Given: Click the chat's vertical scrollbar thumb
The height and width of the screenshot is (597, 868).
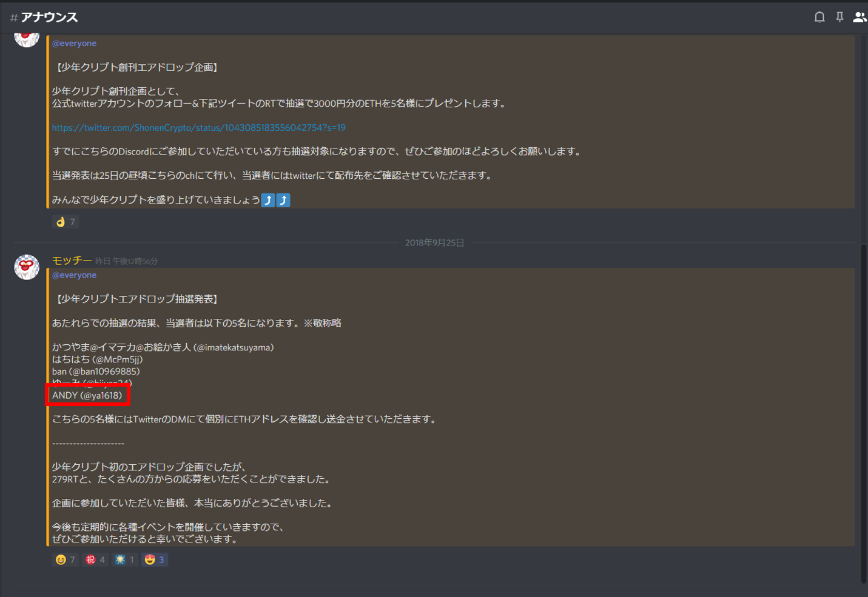Looking at the screenshot, I should click(x=864, y=412).
